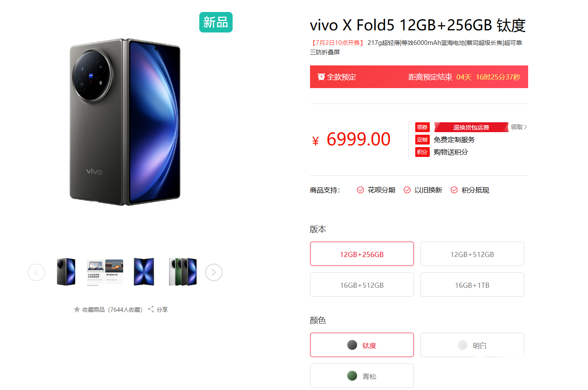The image size is (588, 390).
Task: Select the 12GB+512GB version option
Action: 472,254
